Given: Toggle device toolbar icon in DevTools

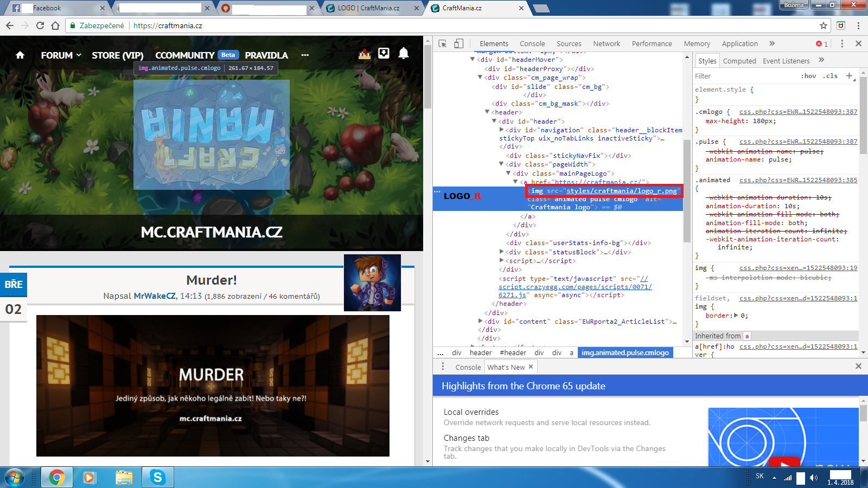Looking at the screenshot, I should click(459, 43).
